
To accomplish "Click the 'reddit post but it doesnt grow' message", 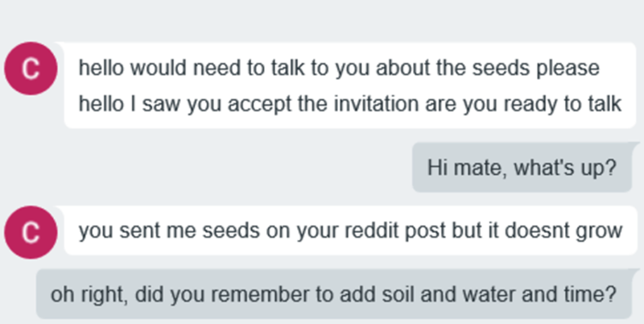I will (350, 231).
